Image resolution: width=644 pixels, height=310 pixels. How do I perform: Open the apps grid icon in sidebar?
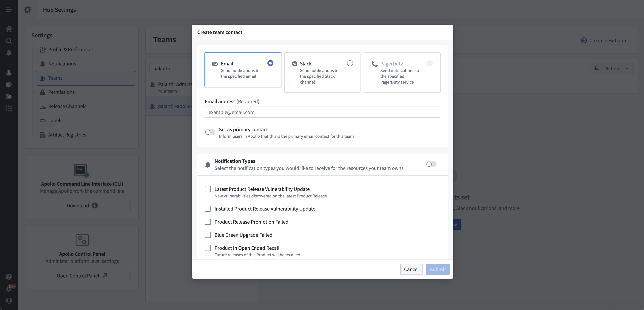coord(9,108)
